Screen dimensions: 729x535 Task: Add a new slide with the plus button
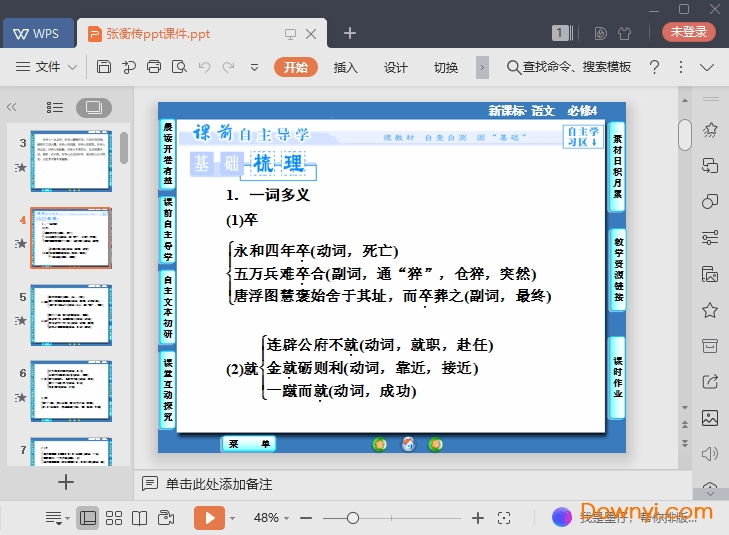tap(66, 482)
